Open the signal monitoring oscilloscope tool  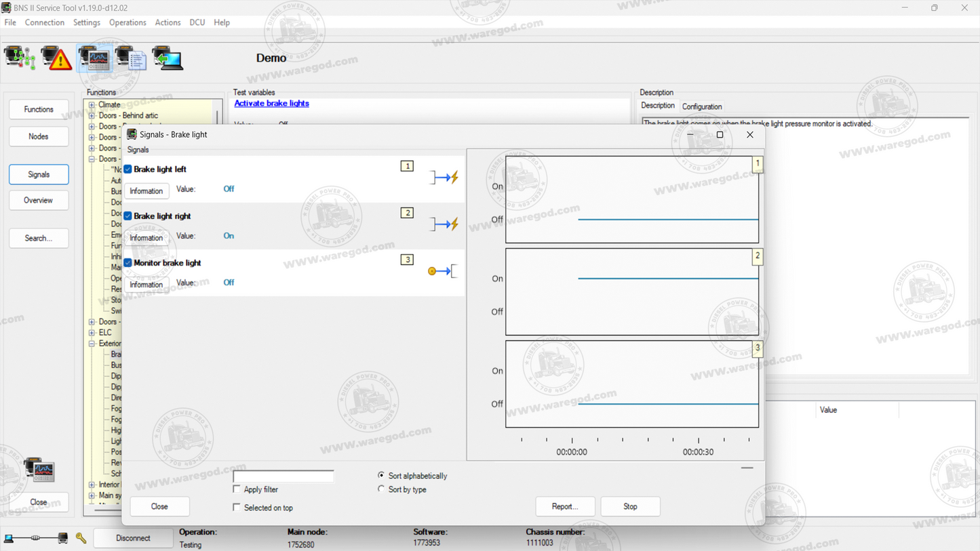pos(95,58)
